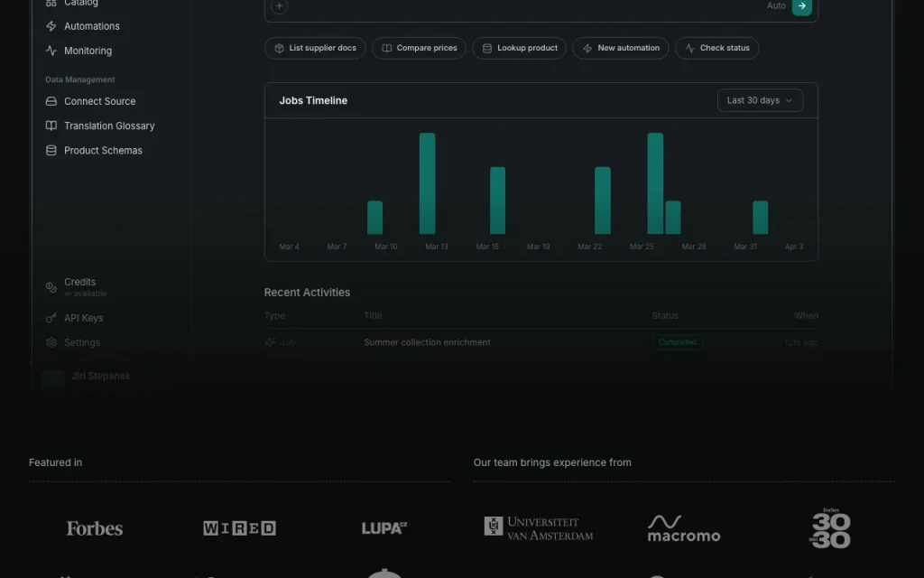Open the Last 30 days dropdown
The image size is (924, 578).
pos(760,100)
